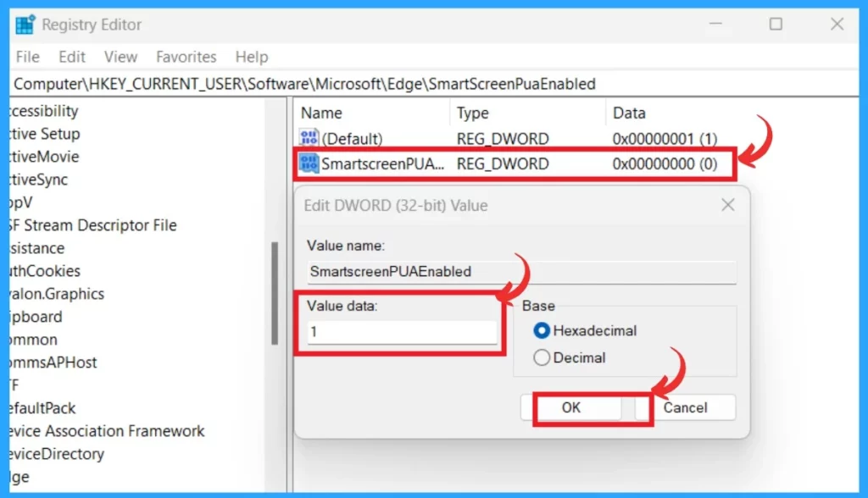Viewport: 868px width, 498px height.
Task: Select the Common tree key
Action: (x=33, y=339)
